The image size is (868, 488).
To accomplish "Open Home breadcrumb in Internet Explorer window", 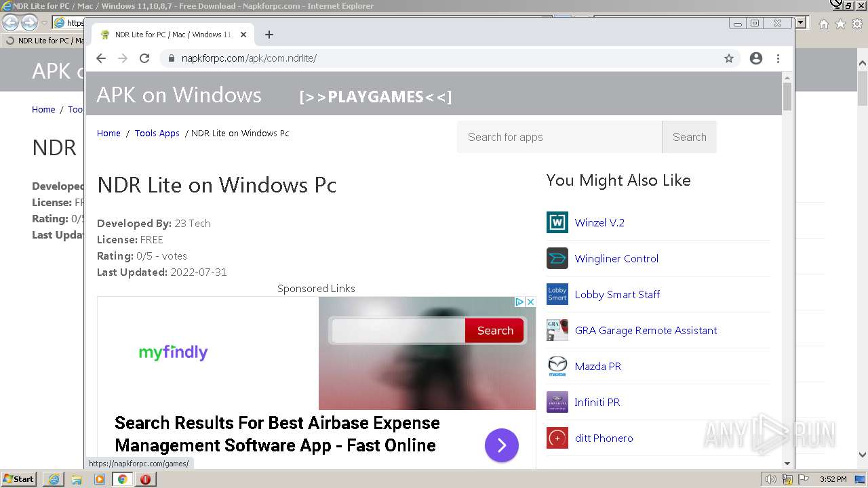I will coord(43,109).
